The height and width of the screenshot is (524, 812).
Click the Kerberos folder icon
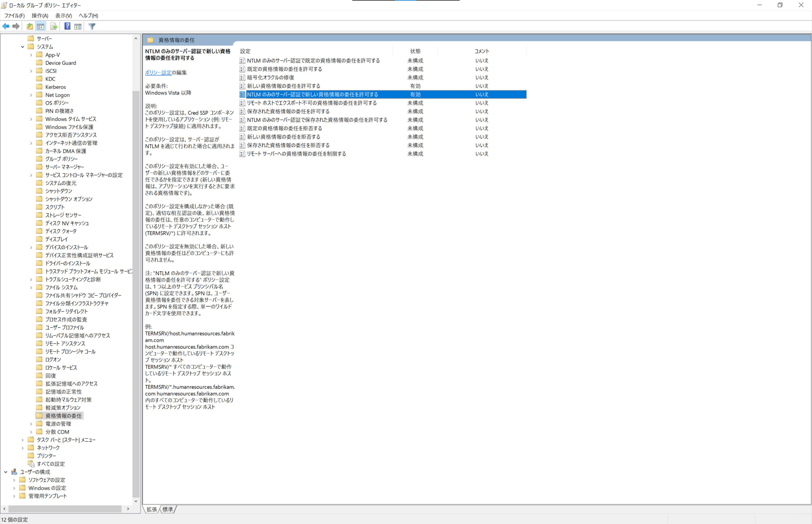[39, 87]
